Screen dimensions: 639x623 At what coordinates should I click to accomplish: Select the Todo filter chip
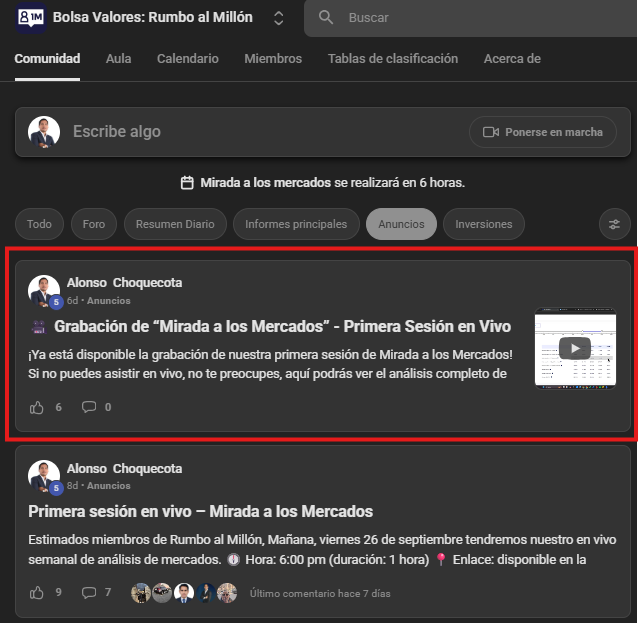(x=39, y=224)
